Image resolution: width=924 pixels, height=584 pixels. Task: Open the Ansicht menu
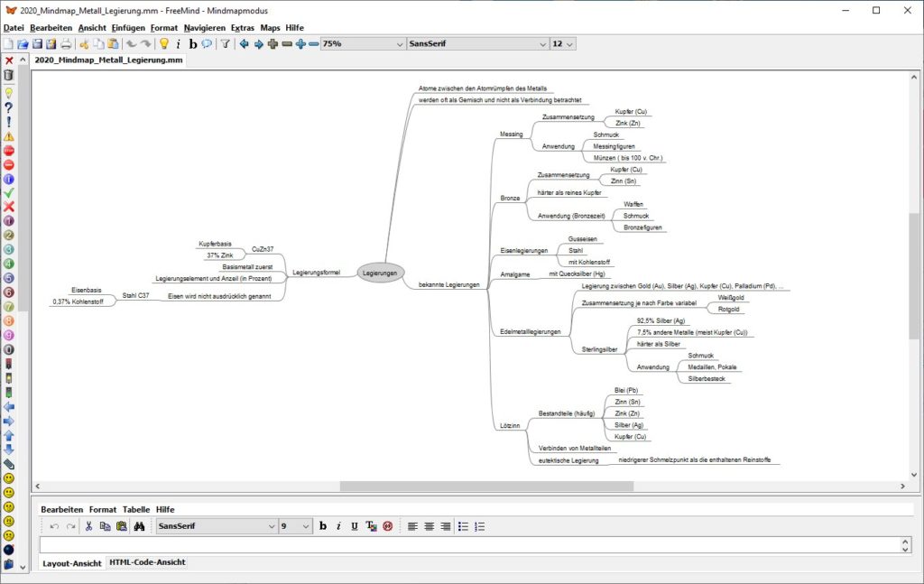point(92,28)
